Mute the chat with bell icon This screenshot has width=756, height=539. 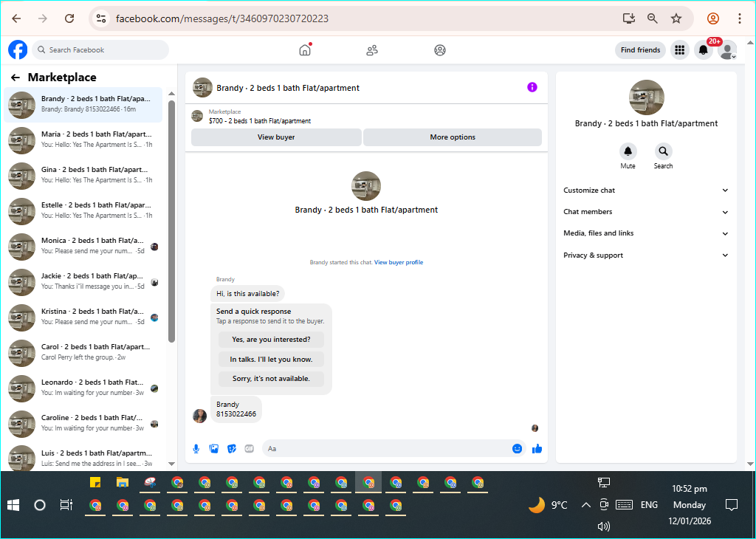pos(628,151)
